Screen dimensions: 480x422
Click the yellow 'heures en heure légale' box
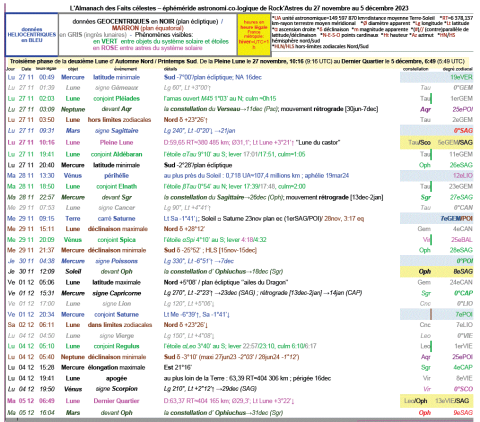254,35
